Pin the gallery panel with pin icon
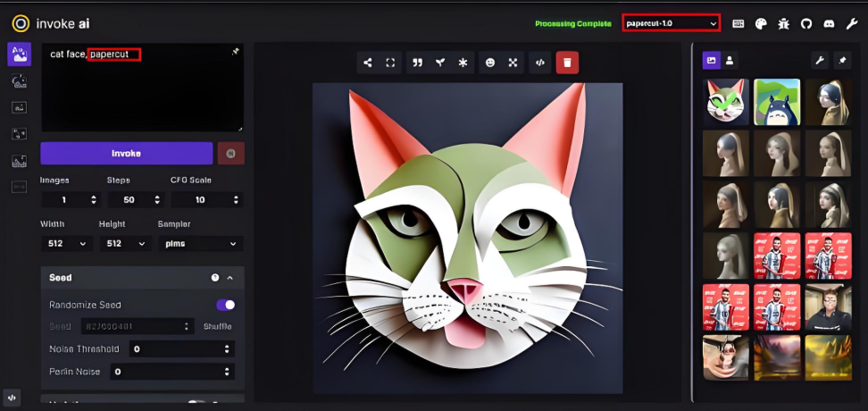The height and width of the screenshot is (411, 868). click(x=842, y=61)
